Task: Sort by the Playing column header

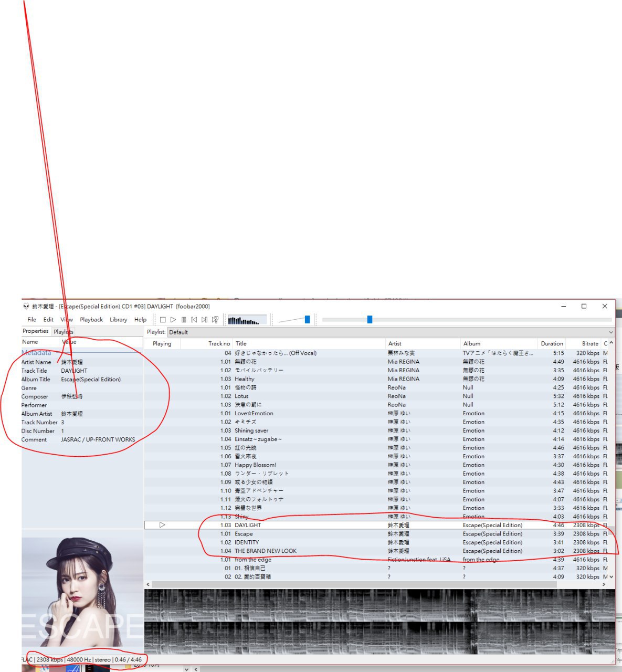Action: point(162,344)
